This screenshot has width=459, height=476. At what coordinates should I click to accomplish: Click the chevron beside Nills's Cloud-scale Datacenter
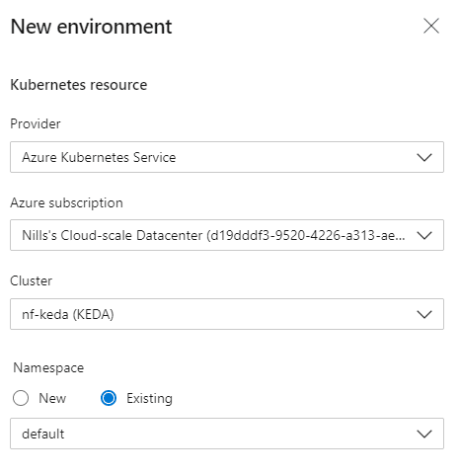coord(424,235)
